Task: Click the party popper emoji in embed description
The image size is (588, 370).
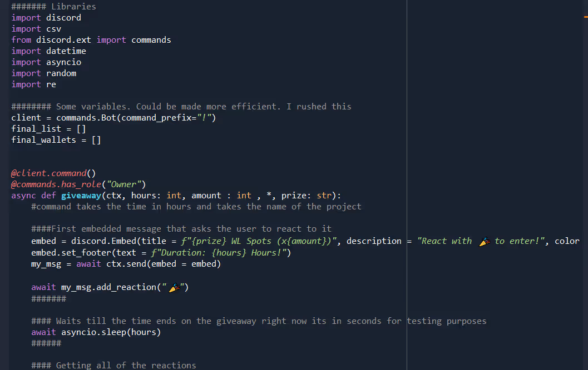Action: 484,241
